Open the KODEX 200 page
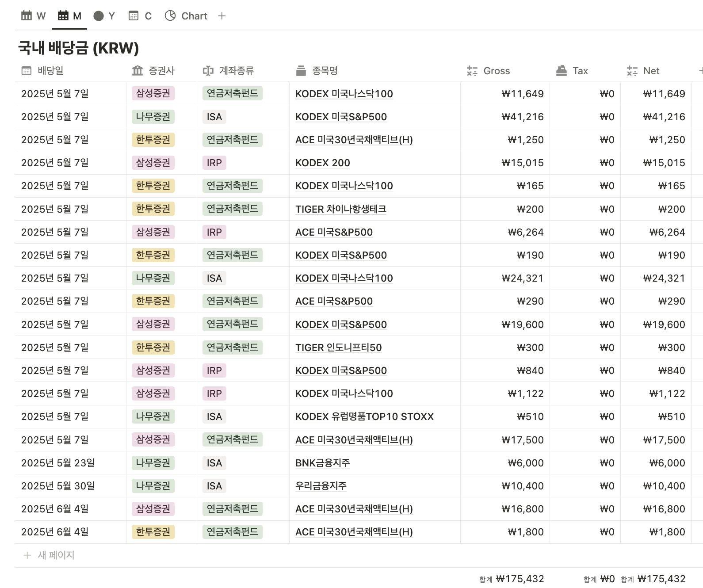 pos(323,163)
